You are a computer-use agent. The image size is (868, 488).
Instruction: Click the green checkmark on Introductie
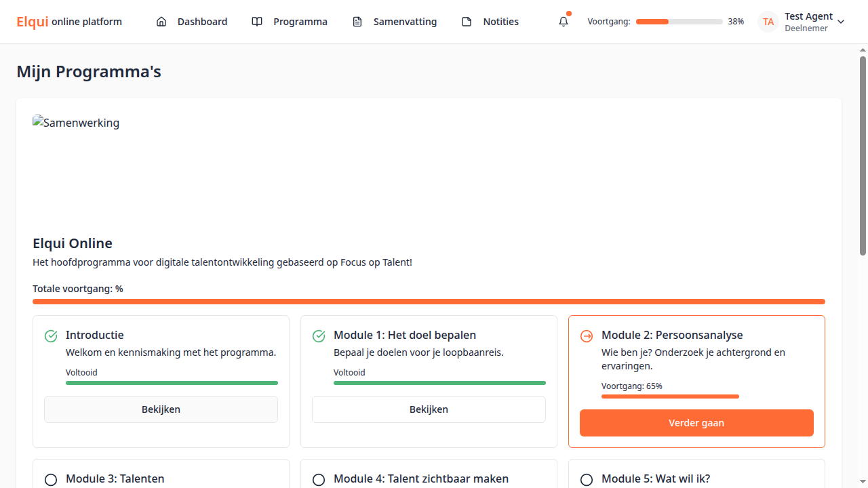click(50, 335)
